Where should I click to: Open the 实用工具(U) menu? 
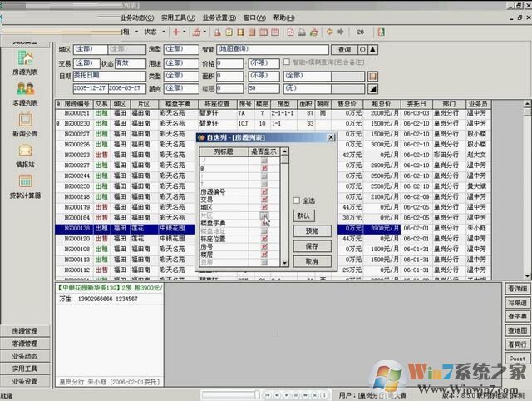pyautogui.click(x=178, y=17)
